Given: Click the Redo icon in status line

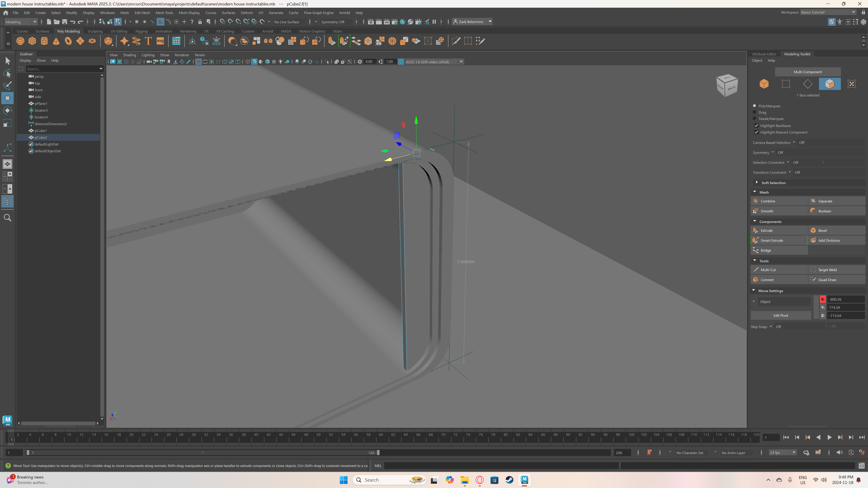Looking at the screenshot, I should point(80,22).
